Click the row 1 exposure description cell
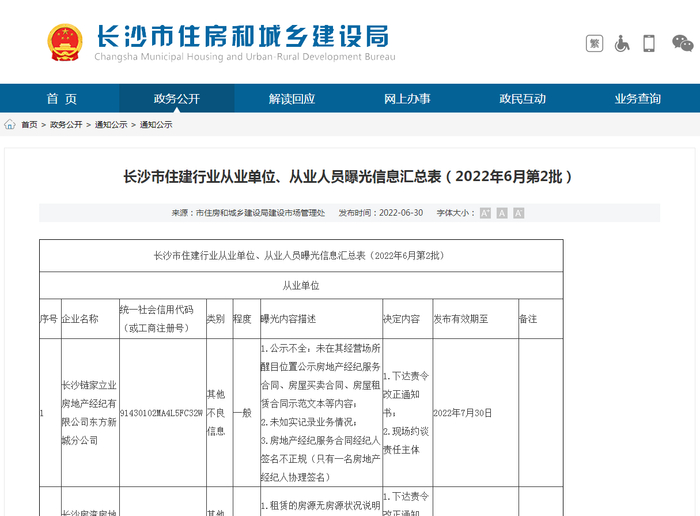 [x=321, y=412]
